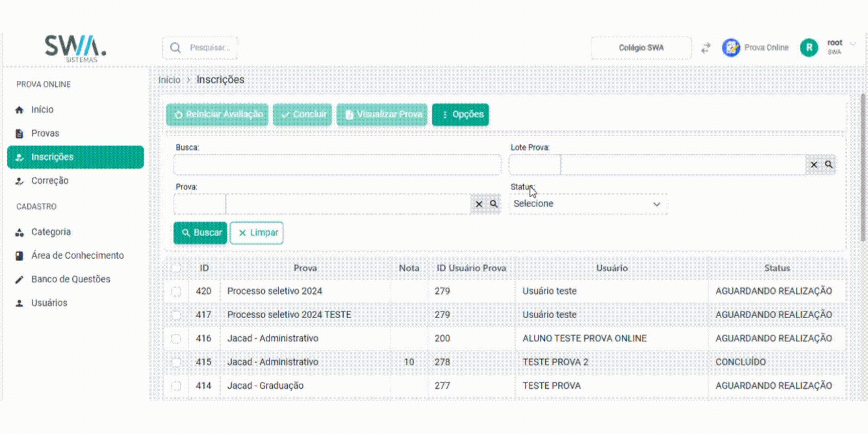Check the row for inscription 420
Screen dimensions: 868x434
[176, 291]
